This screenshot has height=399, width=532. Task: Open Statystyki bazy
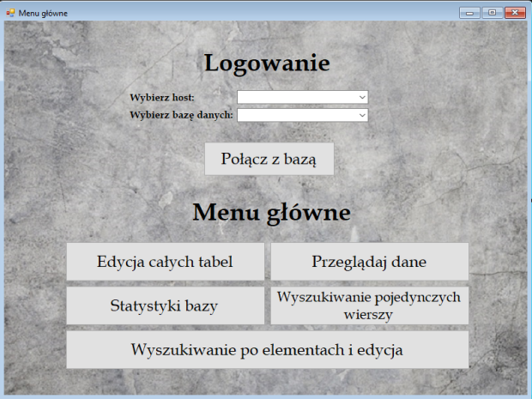pos(166,305)
